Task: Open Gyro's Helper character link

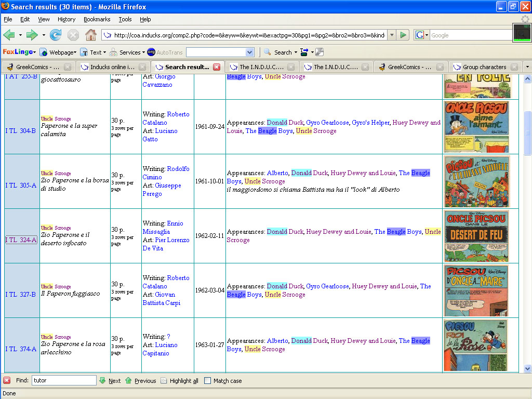Action: (x=370, y=123)
